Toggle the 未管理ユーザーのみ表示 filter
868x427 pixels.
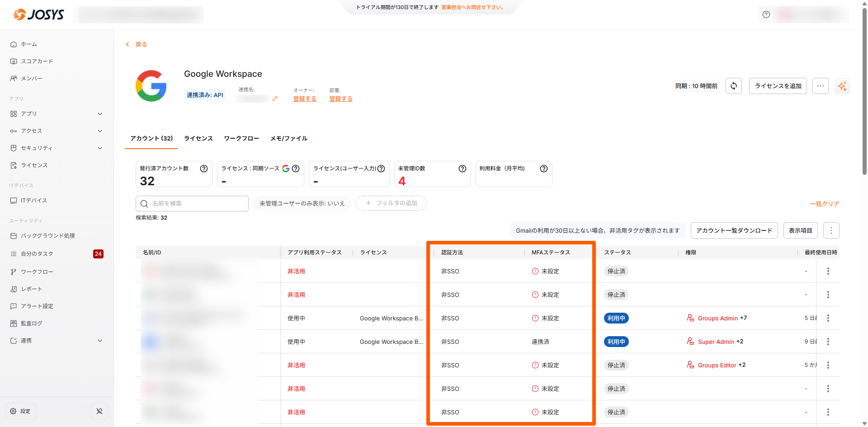coord(302,203)
